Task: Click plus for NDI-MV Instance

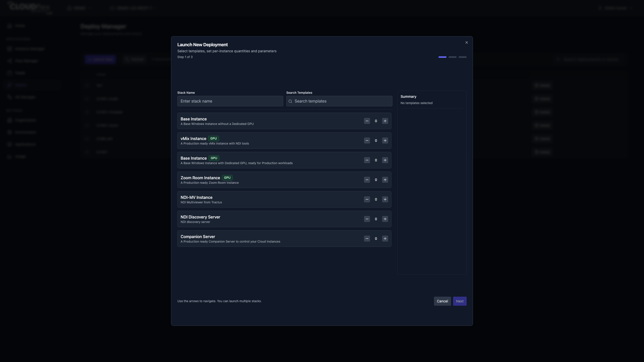Action: [385, 199]
